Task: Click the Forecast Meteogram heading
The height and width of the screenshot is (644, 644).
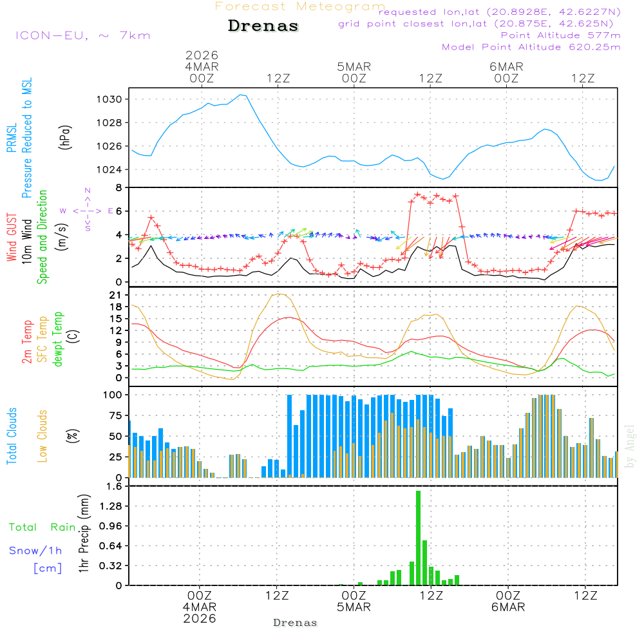Action: click(x=300, y=6)
